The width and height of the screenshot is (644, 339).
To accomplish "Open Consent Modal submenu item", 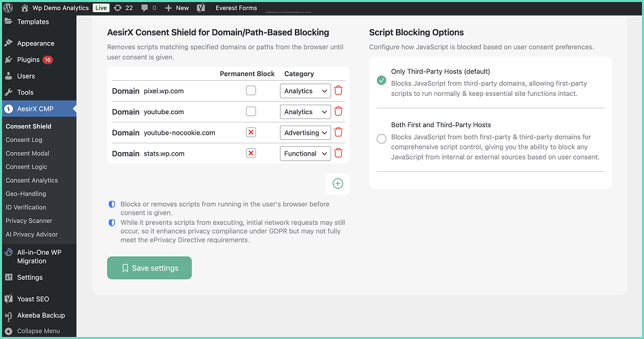I will 28,154.
